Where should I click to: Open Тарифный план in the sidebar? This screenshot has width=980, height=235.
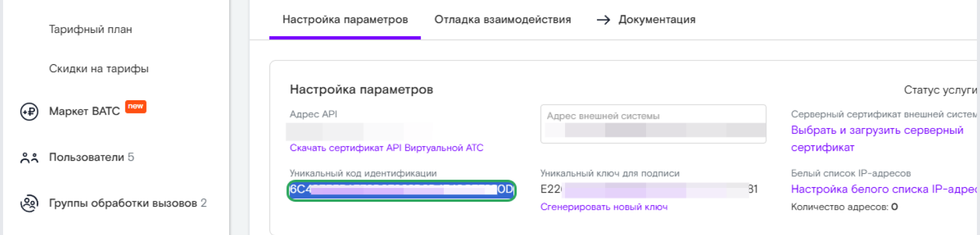click(x=90, y=29)
